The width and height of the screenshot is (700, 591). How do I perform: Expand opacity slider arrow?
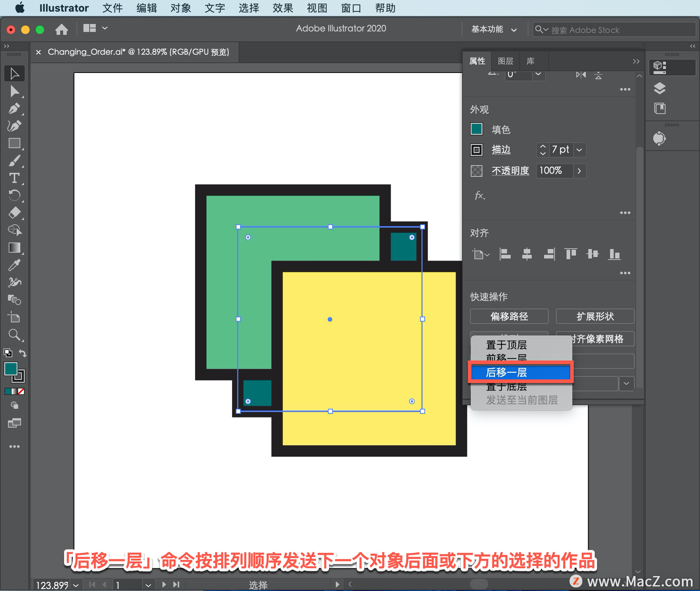(x=579, y=171)
